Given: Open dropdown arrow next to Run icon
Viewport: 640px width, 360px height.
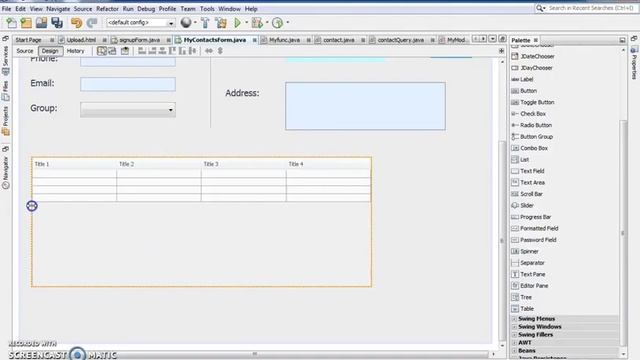Looking at the screenshot, I should pyautogui.click(x=246, y=23).
